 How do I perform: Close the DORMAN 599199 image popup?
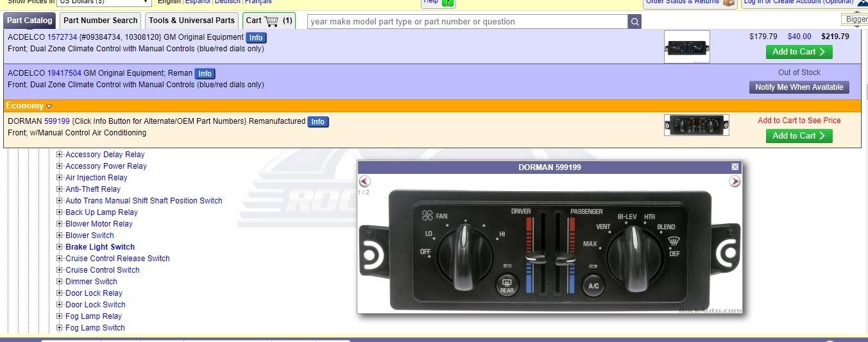point(735,167)
